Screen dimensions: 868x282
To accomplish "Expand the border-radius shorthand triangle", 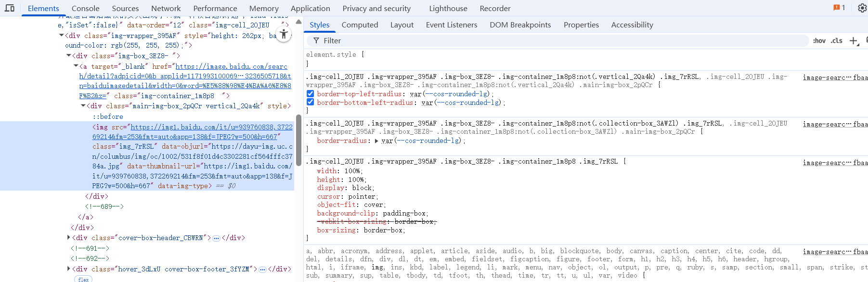I will pyautogui.click(x=376, y=141).
